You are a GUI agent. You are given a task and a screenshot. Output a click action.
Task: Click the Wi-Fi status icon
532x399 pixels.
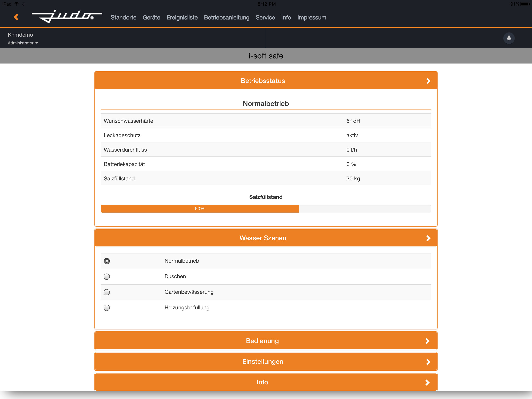[x=16, y=4]
